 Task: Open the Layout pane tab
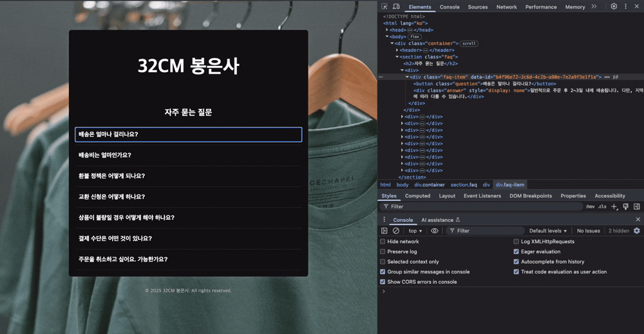click(447, 196)
